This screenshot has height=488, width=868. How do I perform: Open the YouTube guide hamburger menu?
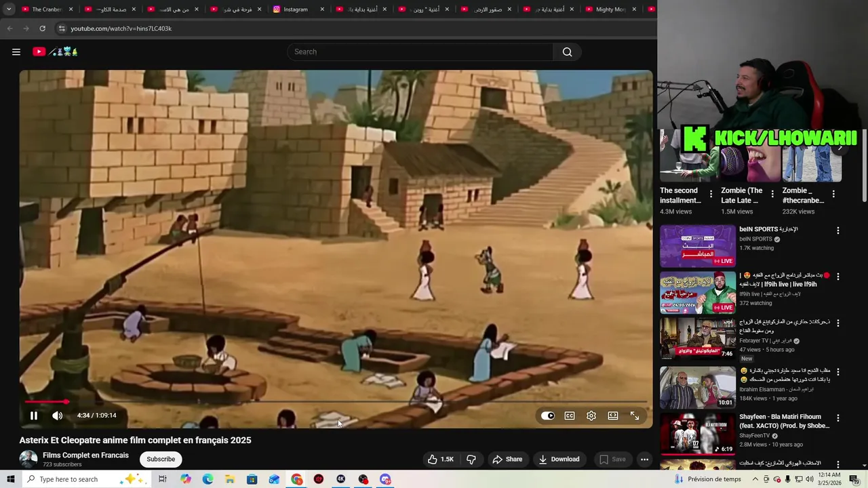click(x=16, y=52)
